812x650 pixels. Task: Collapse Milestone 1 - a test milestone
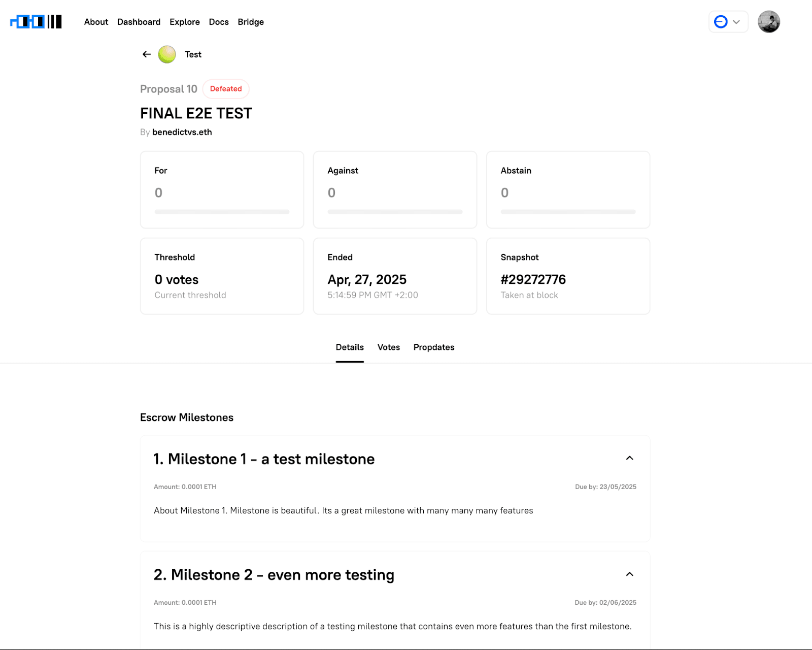pyautogui.click(x=630, y=458)
